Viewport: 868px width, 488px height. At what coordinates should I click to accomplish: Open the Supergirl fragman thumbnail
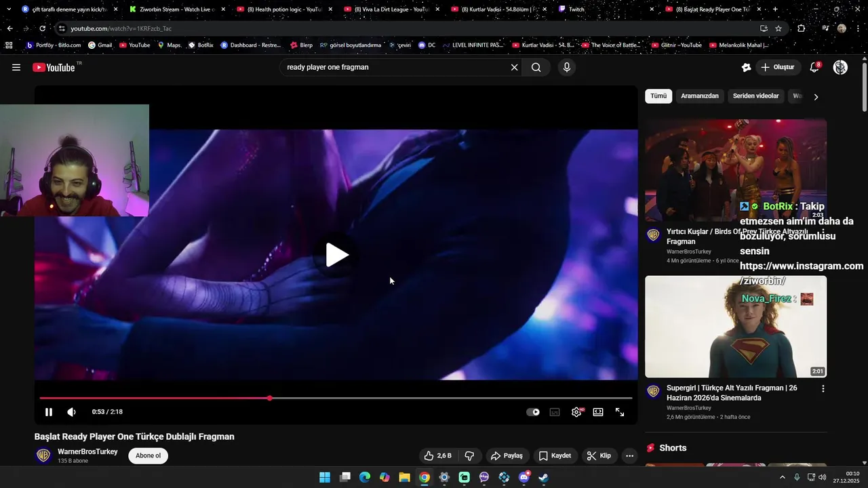[x=736, y=326]
